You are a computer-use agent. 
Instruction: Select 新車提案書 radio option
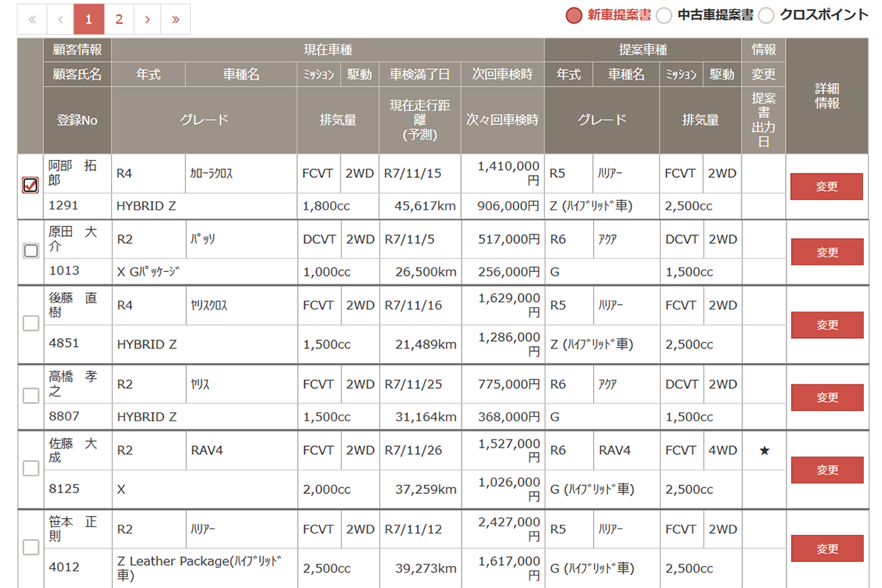574,15
